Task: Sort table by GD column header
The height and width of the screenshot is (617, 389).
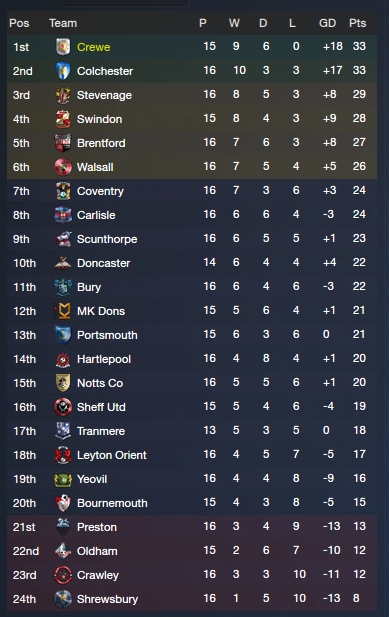Action: [327, 23]
